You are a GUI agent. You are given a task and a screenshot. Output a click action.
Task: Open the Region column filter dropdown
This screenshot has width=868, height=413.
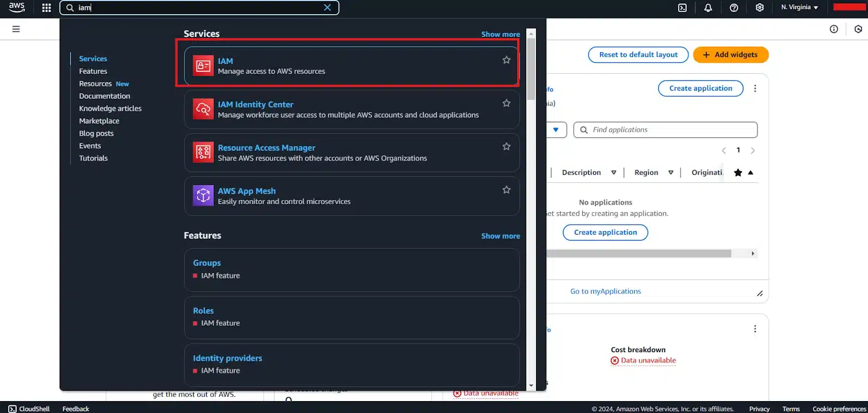(671, 173)
